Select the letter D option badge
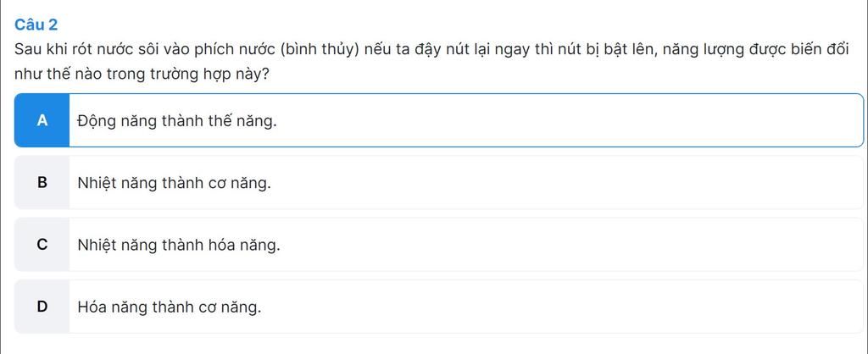868x354 pixels. click(42, 307)
